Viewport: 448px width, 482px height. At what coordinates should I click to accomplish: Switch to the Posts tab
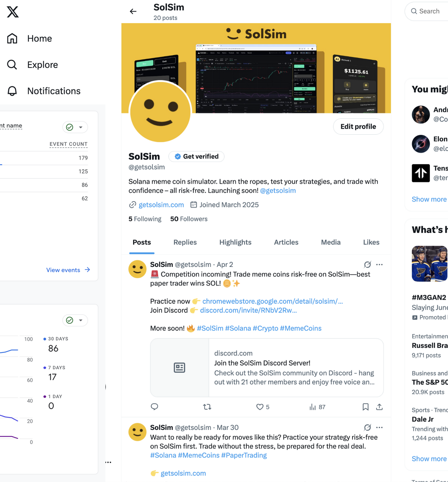click(142, 243)
